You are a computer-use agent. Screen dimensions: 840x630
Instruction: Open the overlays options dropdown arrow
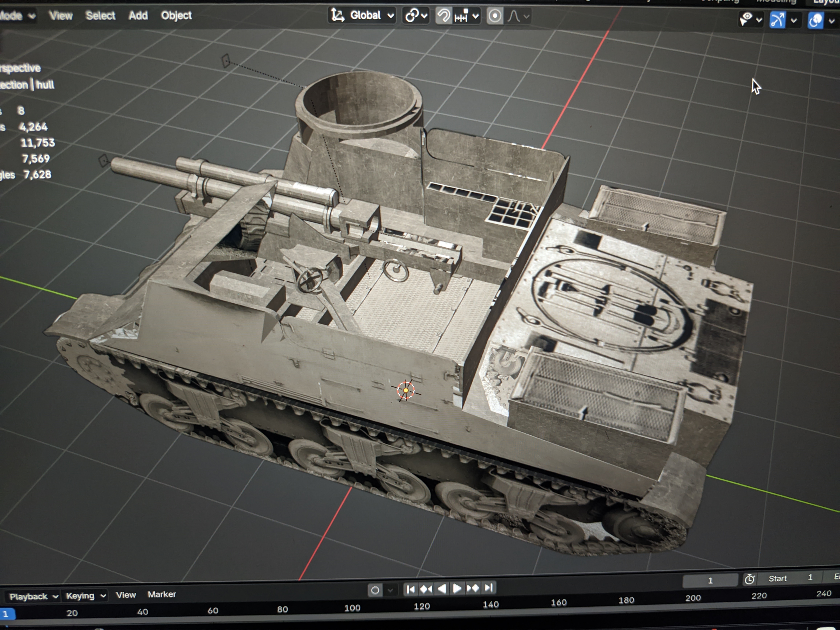(831, 21)
